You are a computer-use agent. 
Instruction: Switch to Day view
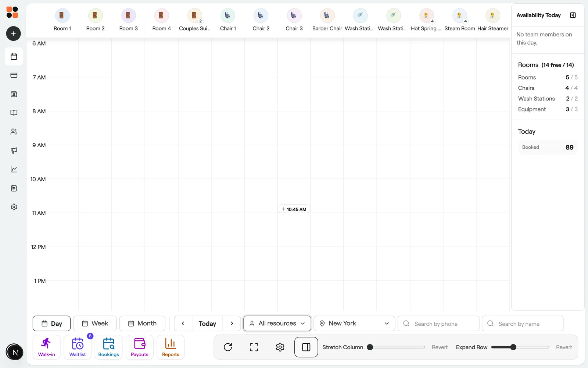[51, 323]
